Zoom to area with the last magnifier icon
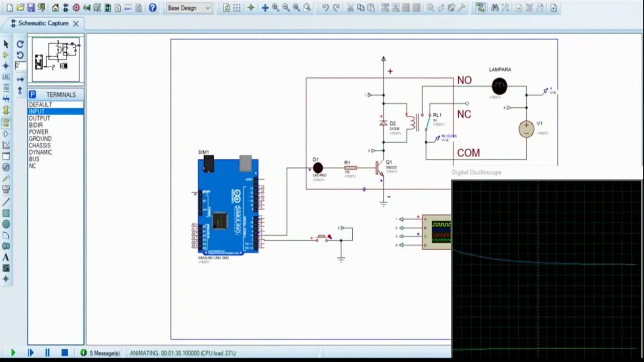 [x=307, y=8]
